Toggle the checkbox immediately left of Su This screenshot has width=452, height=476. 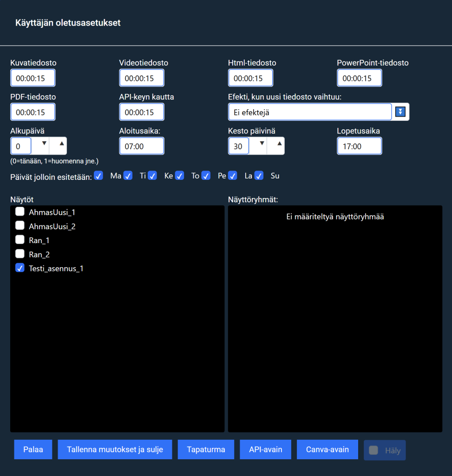259,176
